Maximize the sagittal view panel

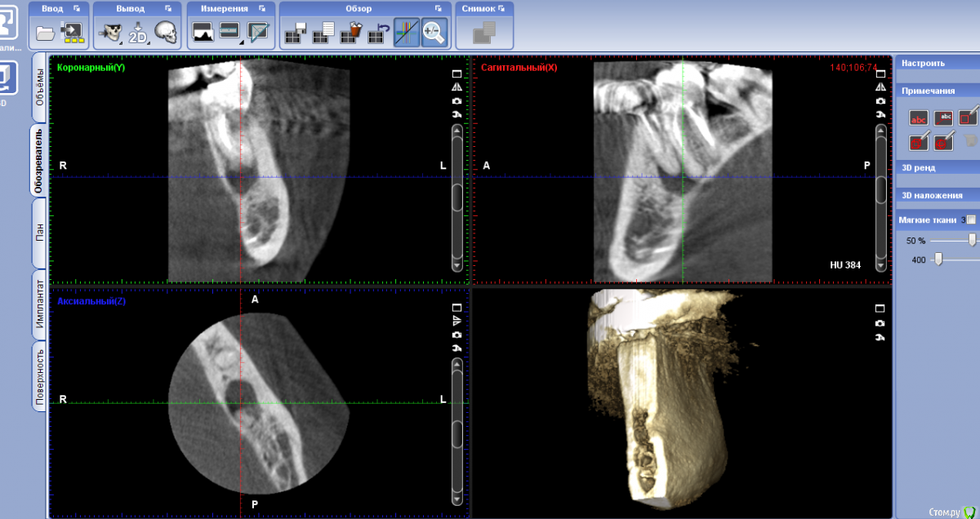coord(880,73)
